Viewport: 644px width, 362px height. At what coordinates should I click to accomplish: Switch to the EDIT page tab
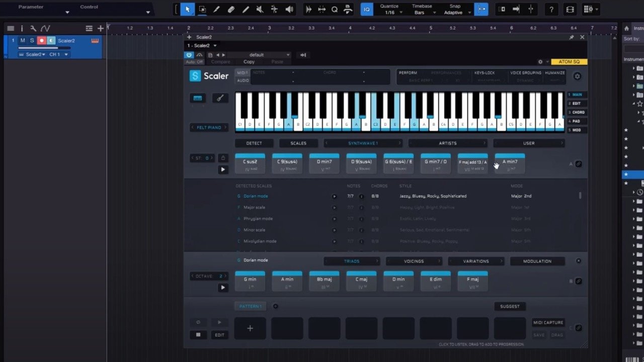[x=576, y=104]
